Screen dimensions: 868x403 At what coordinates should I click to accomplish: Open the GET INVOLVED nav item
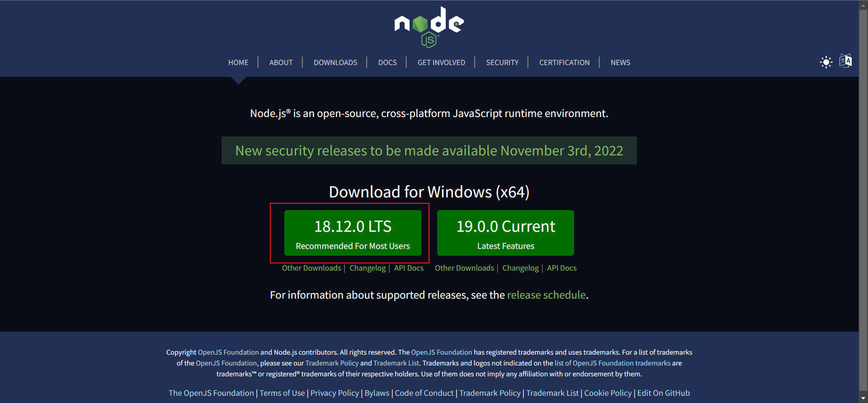(x=441, y=62)
